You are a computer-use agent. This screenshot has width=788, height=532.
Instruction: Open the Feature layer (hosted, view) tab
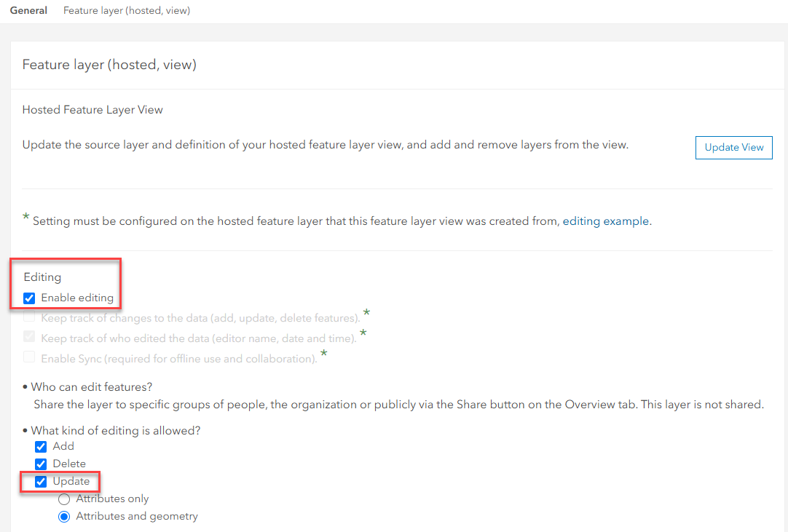tap(127, 11)
